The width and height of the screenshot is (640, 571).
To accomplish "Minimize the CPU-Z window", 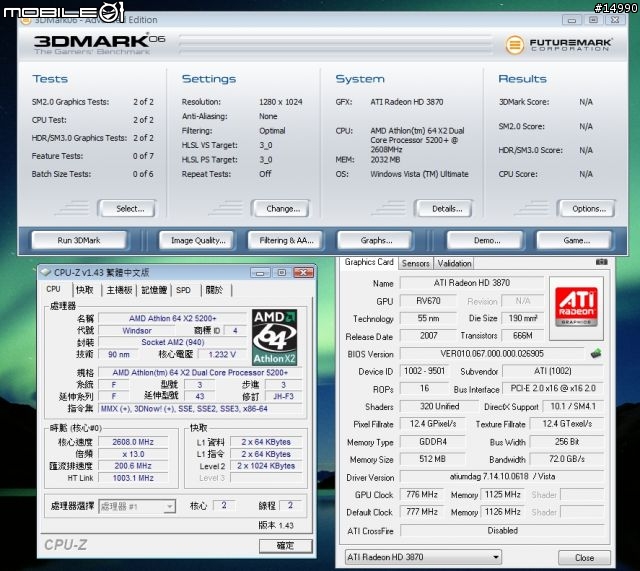I will pyautogui.click(x=260, y=273).
